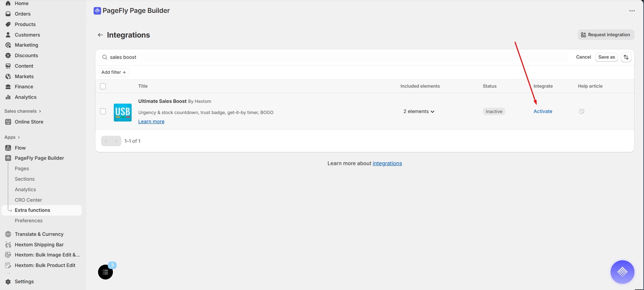Click the Markets globe icon
The height and width of the screenshot is (290, 644).
(x=8, y=76)
